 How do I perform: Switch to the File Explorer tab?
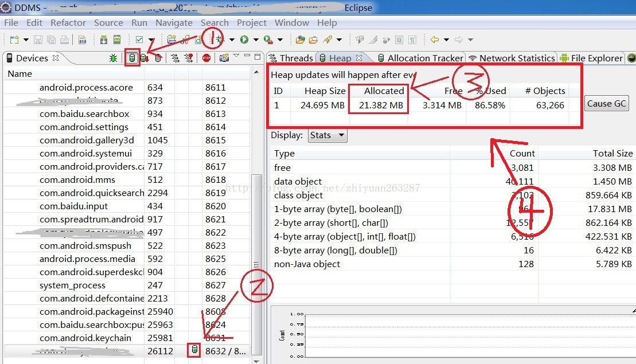(592, 58)
